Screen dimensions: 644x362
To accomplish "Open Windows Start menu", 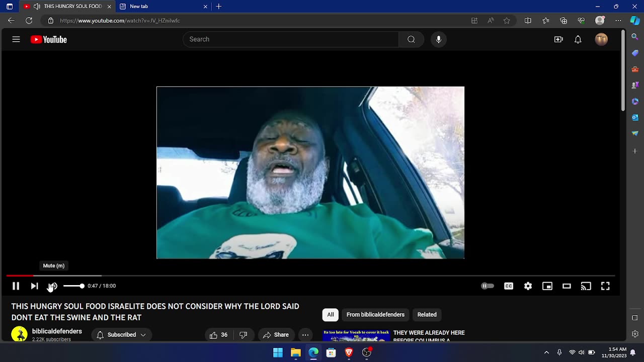I will [278, 352].
